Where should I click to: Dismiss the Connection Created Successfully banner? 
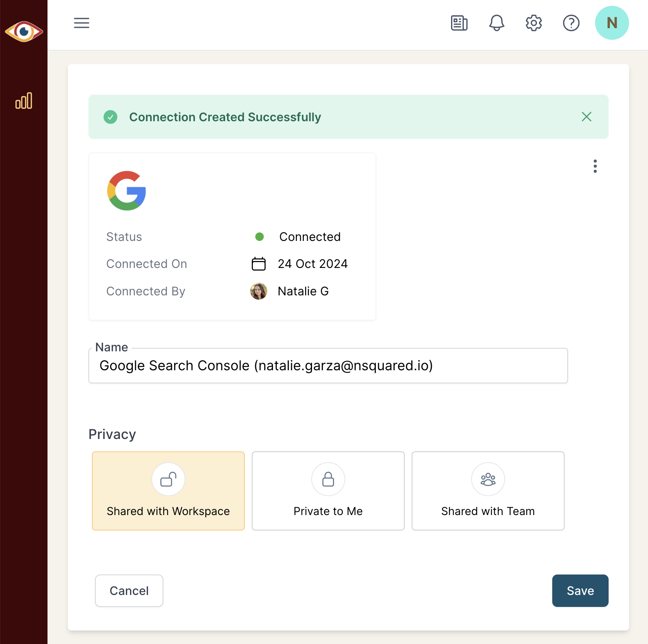click(x=586, y=117)
